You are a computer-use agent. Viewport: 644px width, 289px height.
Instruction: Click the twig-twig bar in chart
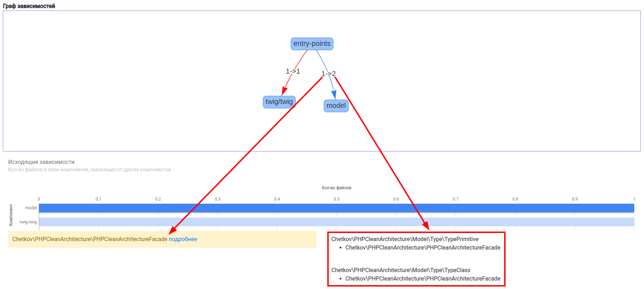click(x=336, y=222)
